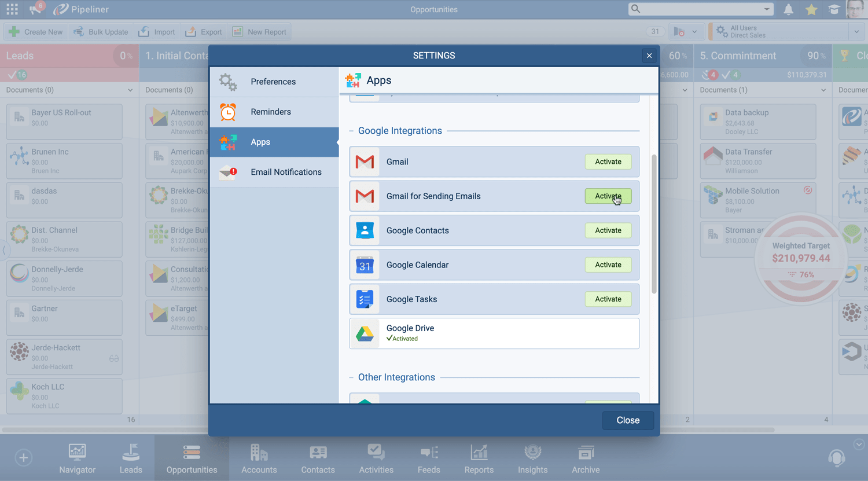Click the notifications bell icon
Image resolution: width=868 pixels, height=481 pixels.
point(788,9)
